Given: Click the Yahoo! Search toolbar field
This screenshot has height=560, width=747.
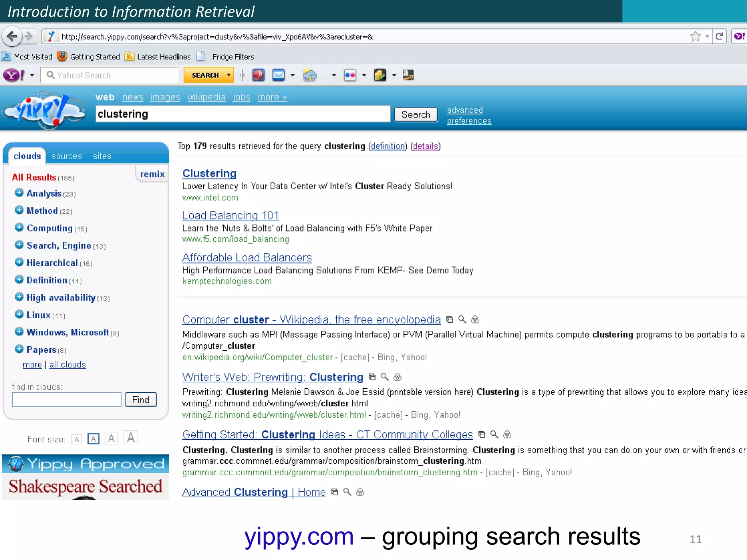Looking at the screenshot, I should click(109, 75).
